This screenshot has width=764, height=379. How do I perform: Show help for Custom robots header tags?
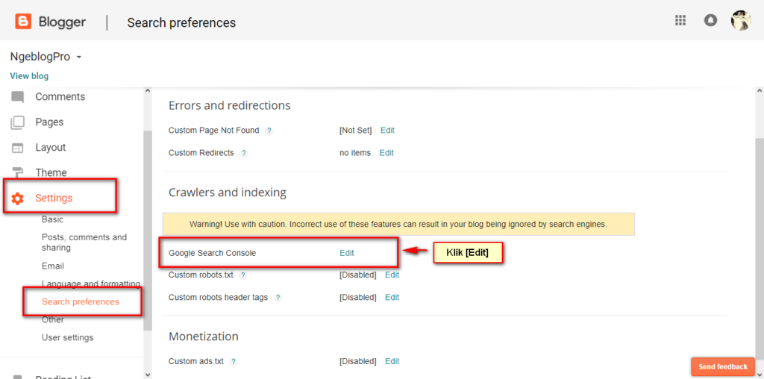pyautogui.click(x=277, y=298)
